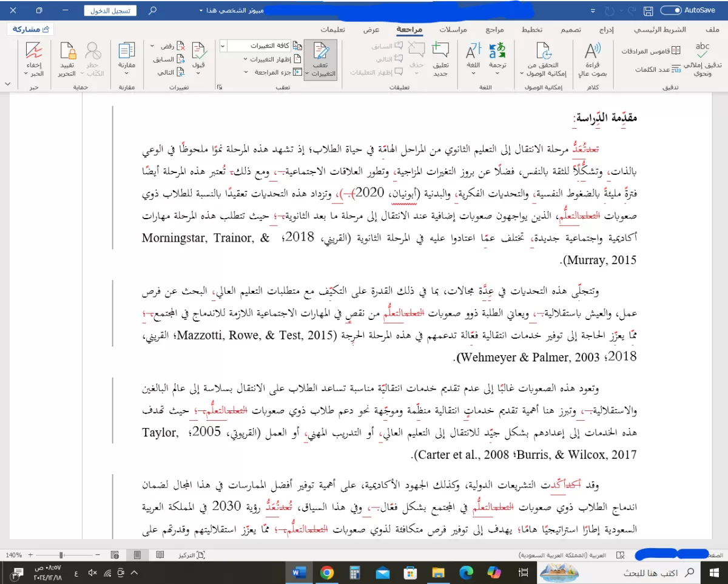Click the zoom slider handle
This screenshot has width=728, height=584.
click(x=61, y=555)
